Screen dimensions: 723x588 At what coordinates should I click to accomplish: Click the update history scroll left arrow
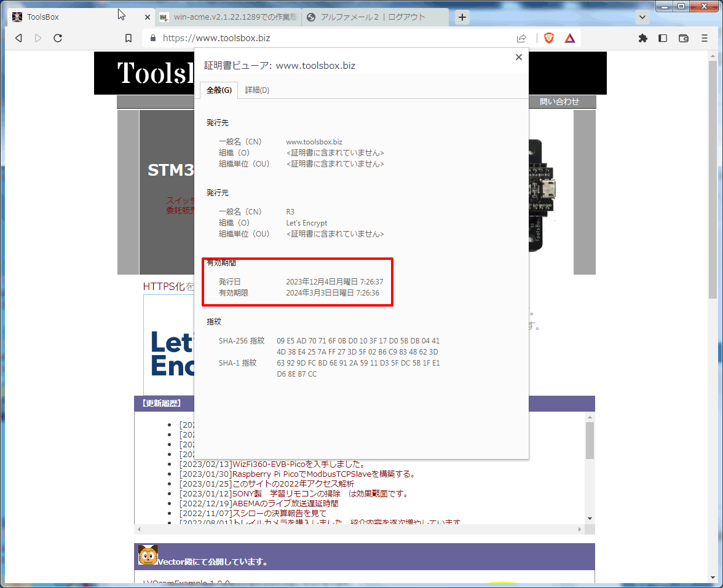point(139,529)
